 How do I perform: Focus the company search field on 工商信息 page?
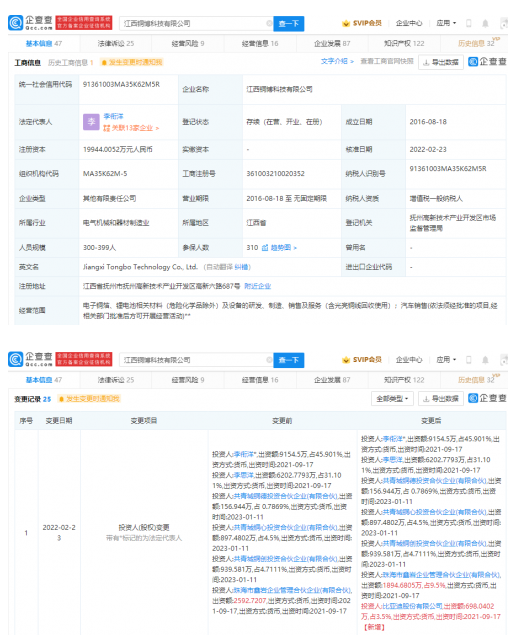pyautogui.click(x=195, y=24)
